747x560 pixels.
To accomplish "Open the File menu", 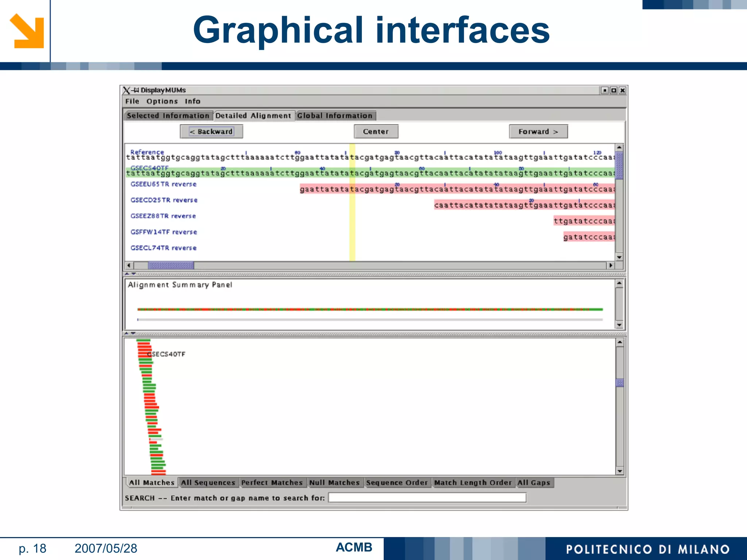I will point(132,101).
